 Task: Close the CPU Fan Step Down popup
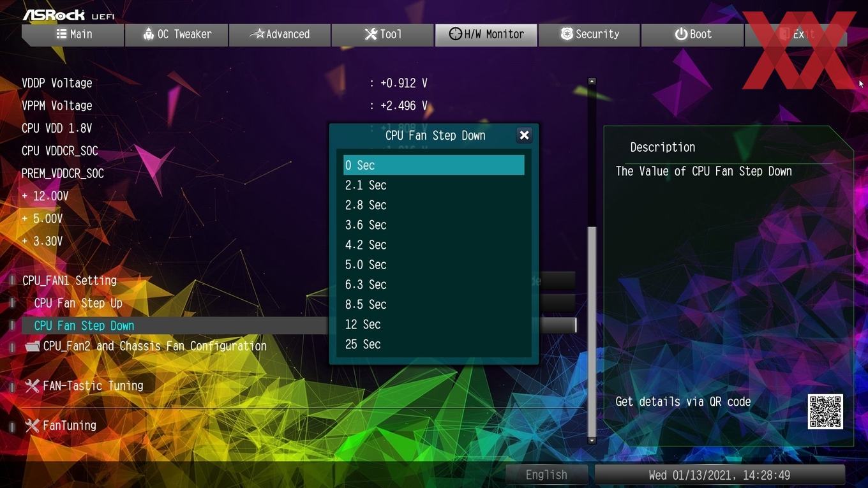click(x=524, y=135)
